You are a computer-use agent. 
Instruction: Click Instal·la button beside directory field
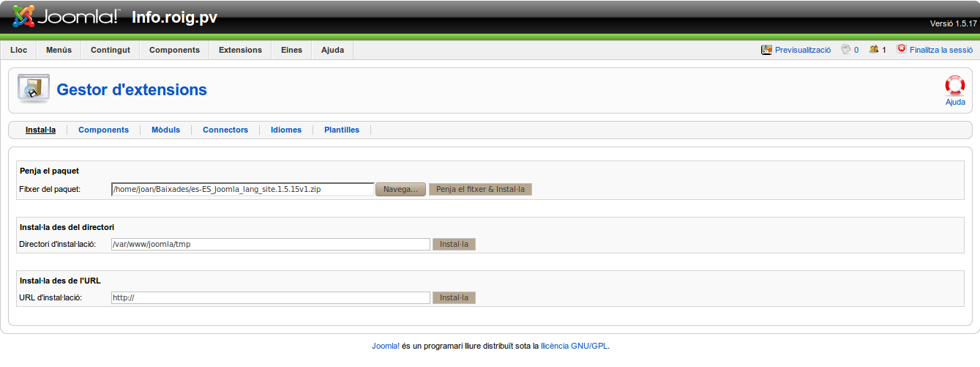click(x=455, y=244)
